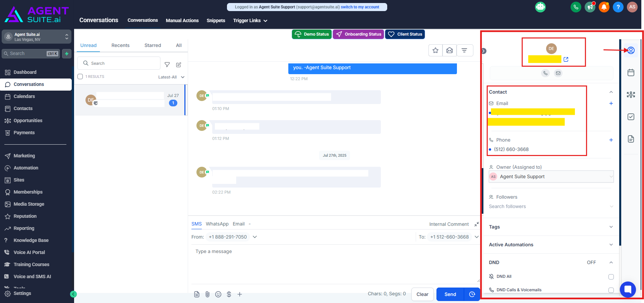
Task: Open the From number dropdown
Action: tap(255, 237)
